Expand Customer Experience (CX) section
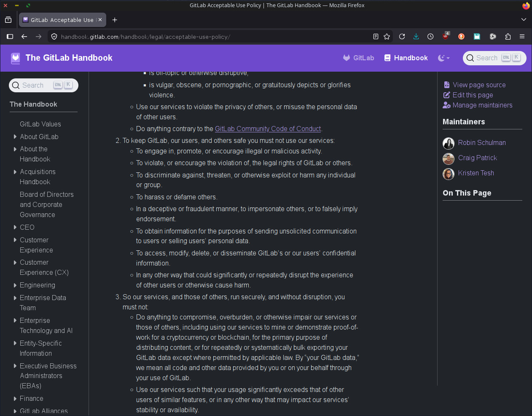 click(15, 262)
